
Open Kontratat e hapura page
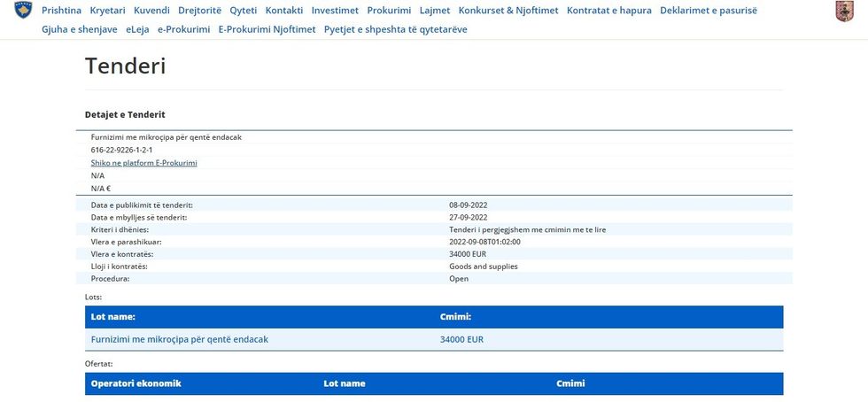click(x=609, y=10)
